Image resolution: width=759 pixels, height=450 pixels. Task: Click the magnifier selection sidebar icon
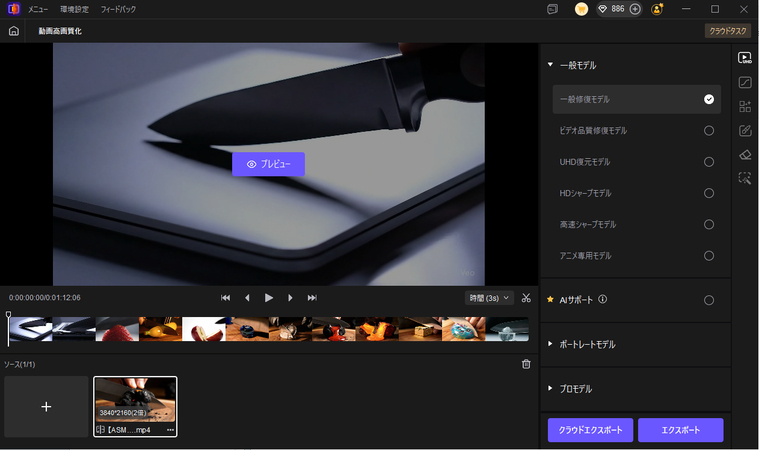[744, 178]
